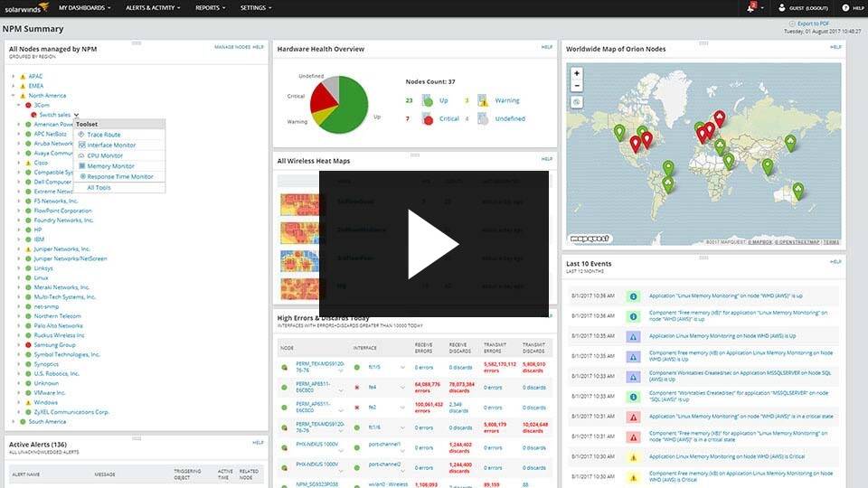Open the My Dashboards menu
The image size is (868, 488).
(85, 8)
